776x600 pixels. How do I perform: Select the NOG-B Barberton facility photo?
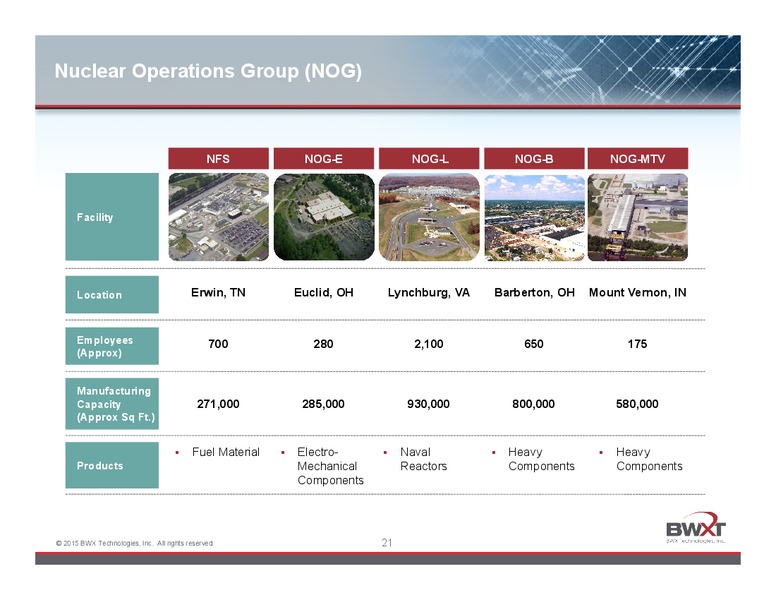coord(534,217)
